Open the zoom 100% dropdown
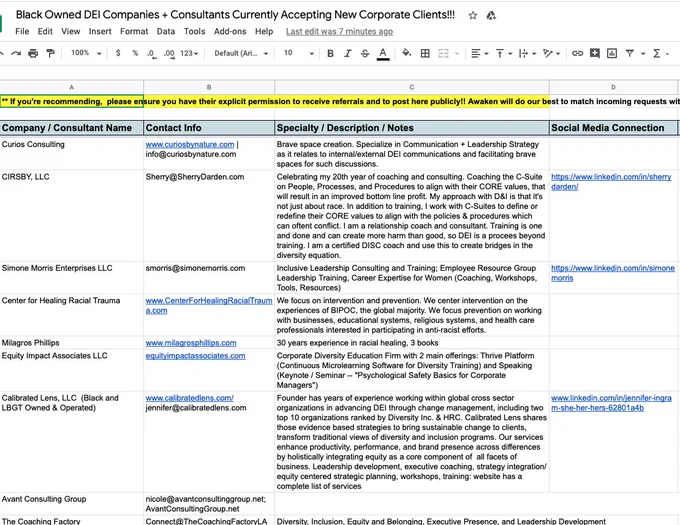 pyautogui.click(x=86, y=53)
